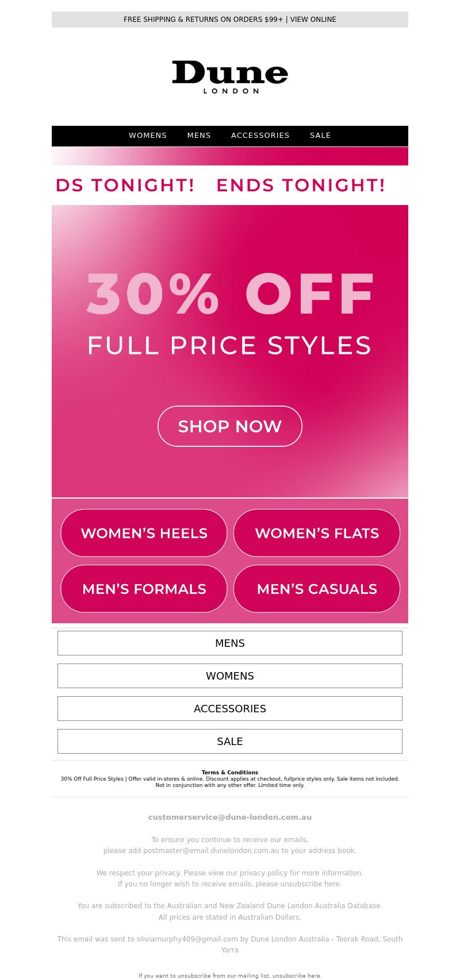The width and height of the screenshot is (460, 980).
Task: Open the MEN'S FORMALS category button
Action: (144, 589)
